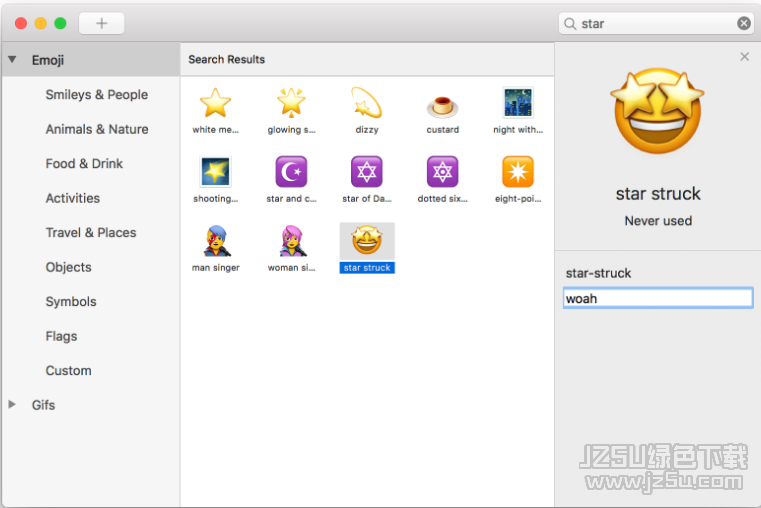Collapse the Emoji category tree
Viewport: 761px width, 508px height.
tap(12, 60)
